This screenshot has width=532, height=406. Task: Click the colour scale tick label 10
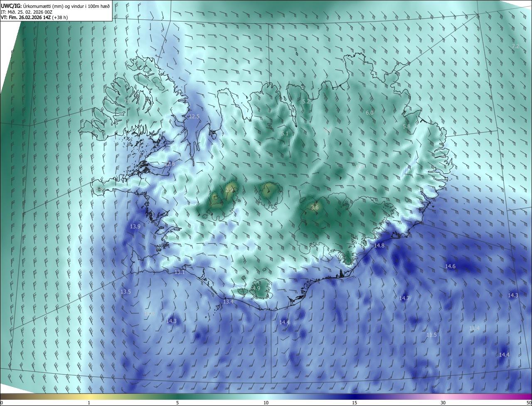tap(266, 403)
